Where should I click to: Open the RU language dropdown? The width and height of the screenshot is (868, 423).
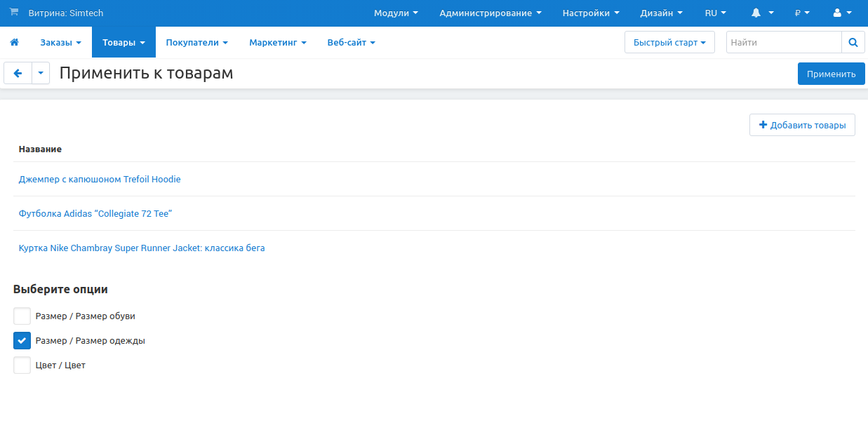(x=715, y=13)
